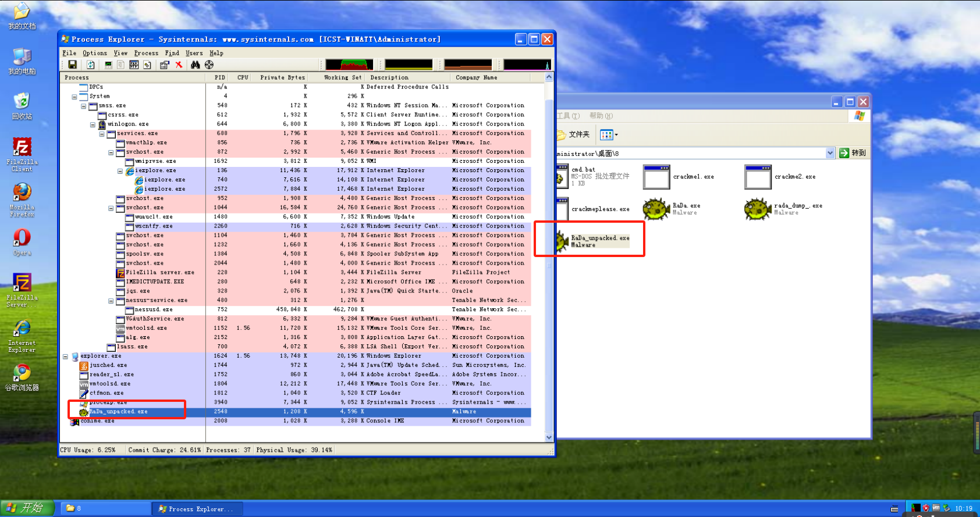Select the crosshair Find Window's Process icon
This screenshot has width=980, height=517.
(x=209, y=65)
